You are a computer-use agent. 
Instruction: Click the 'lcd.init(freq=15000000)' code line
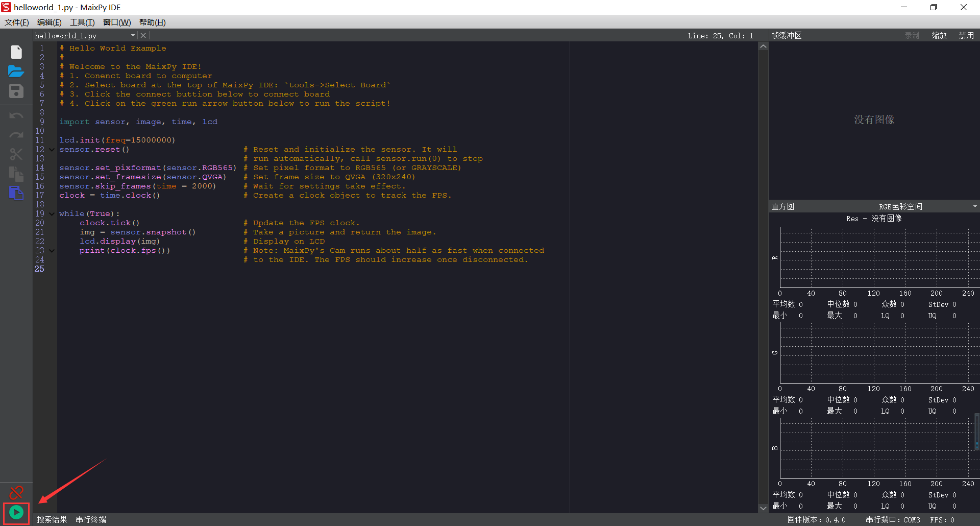point(117,140)
